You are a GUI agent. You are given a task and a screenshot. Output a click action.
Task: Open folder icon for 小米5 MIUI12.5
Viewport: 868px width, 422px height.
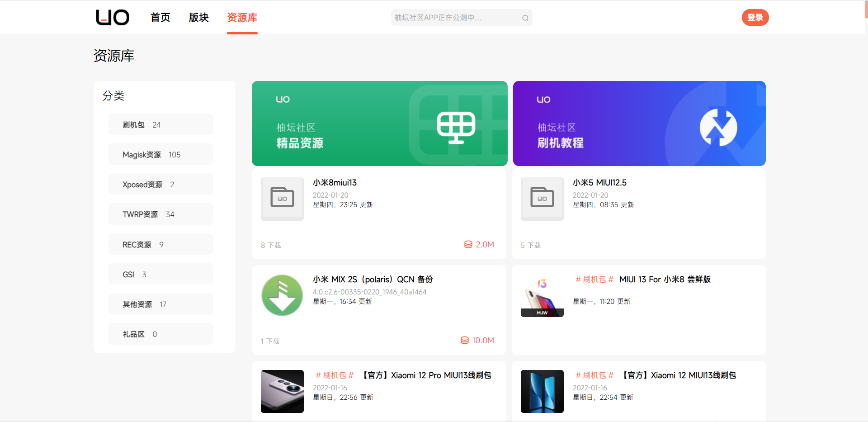pyautogui.click(x=542, y=199)
